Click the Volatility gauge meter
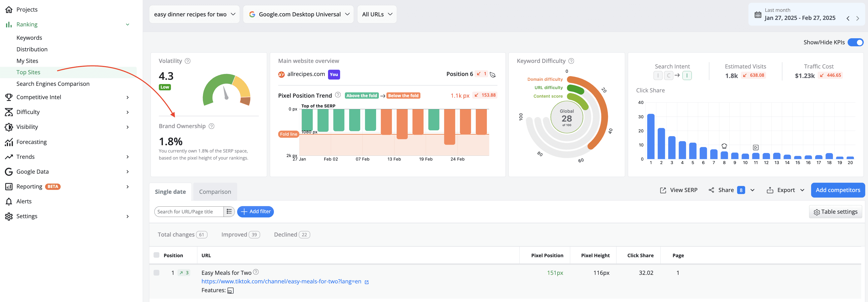 pos(226,89)
